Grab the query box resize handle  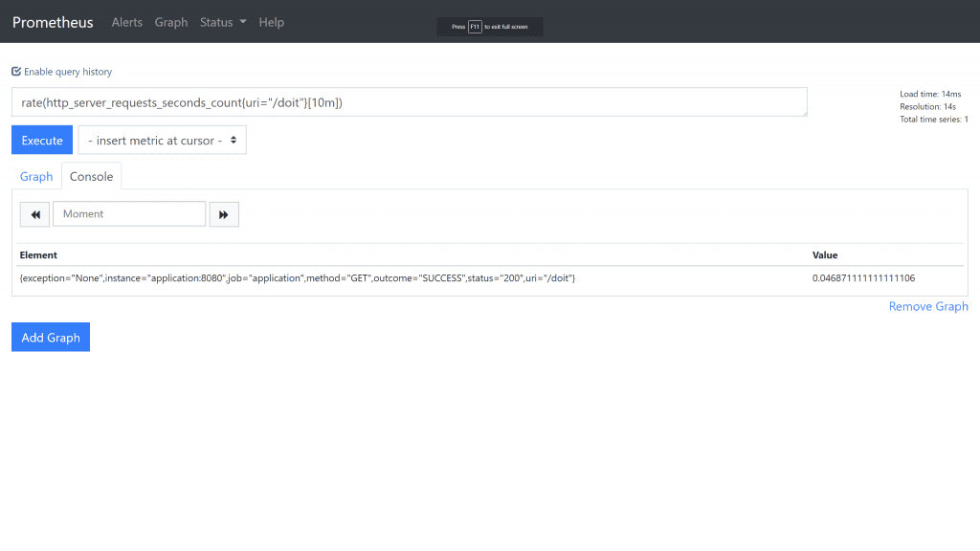[803, 113]
